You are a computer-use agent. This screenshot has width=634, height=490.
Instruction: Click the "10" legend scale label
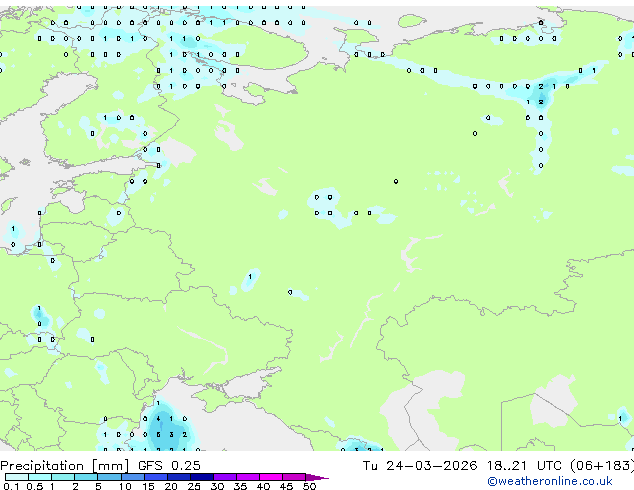pos(125,486)
